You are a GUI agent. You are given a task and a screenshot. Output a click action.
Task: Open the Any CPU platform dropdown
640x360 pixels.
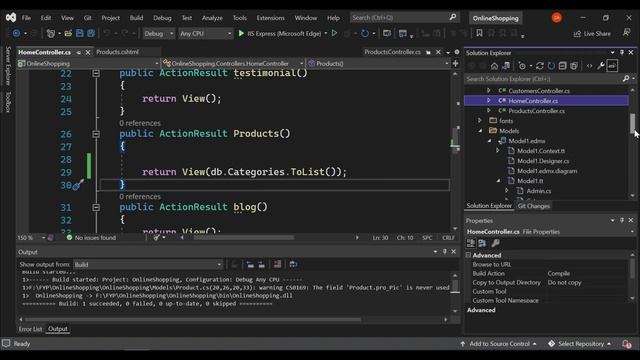click(x=205, y=33)
